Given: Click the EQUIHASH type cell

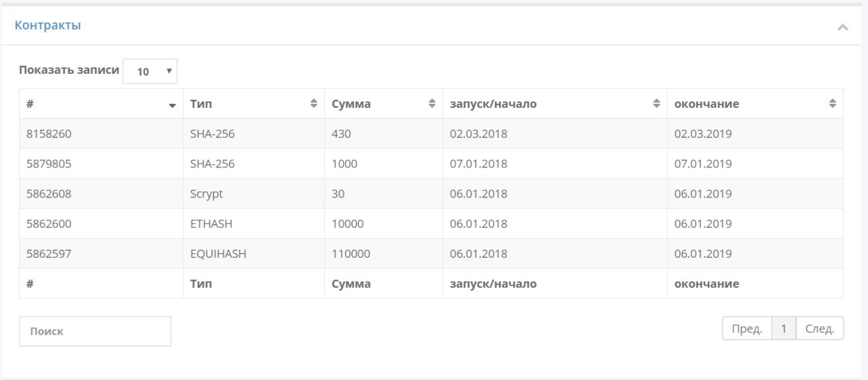Looking at the screenshot, I should pos(254,253).
